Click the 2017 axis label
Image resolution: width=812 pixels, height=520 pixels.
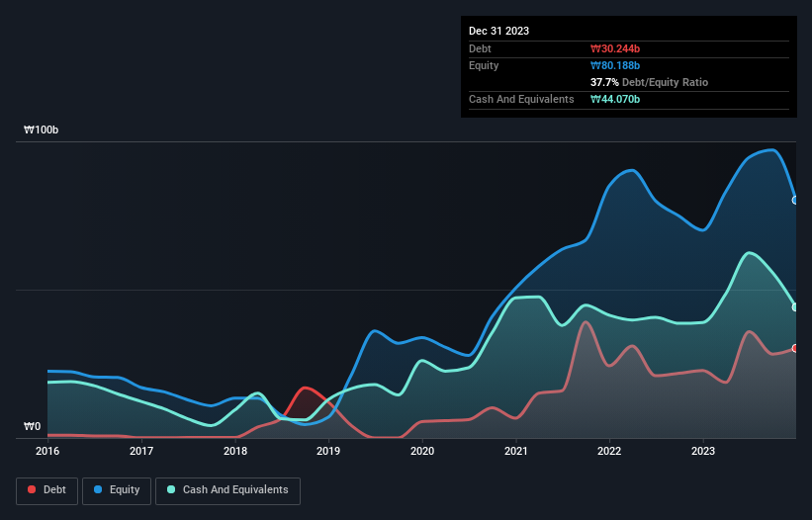(140, 451)
